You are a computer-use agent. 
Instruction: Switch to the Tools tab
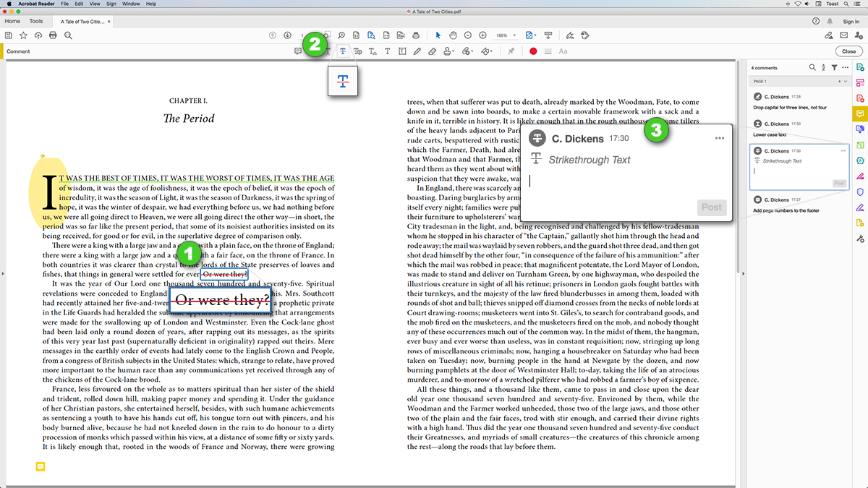click(36, 22)
